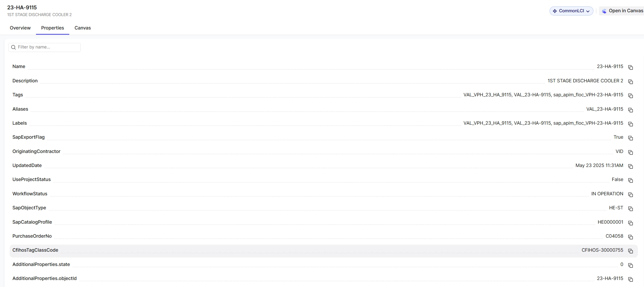Copy the Name property value
This screenshot has height=287, width=644.
click(631, 67)
